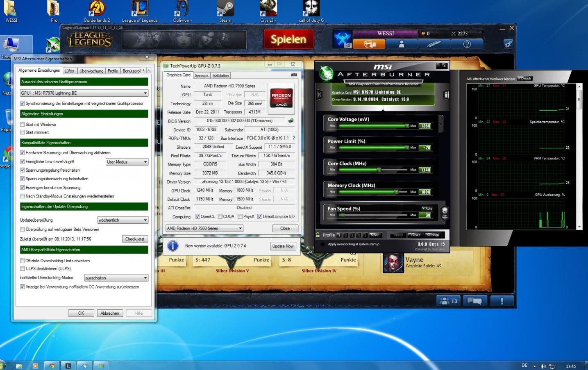Click Chrome icon in the taskbar

pyautogui.click(x=52, y=365)
